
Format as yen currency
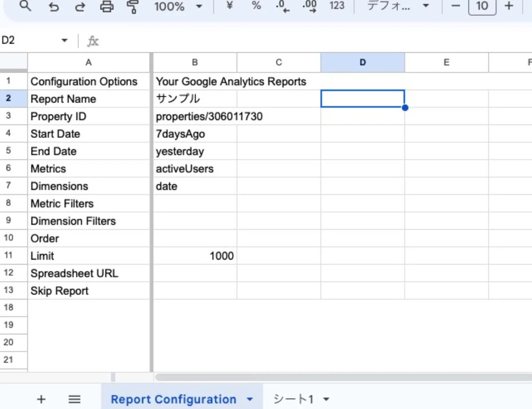pyautogui.click(x=229, y=5)
